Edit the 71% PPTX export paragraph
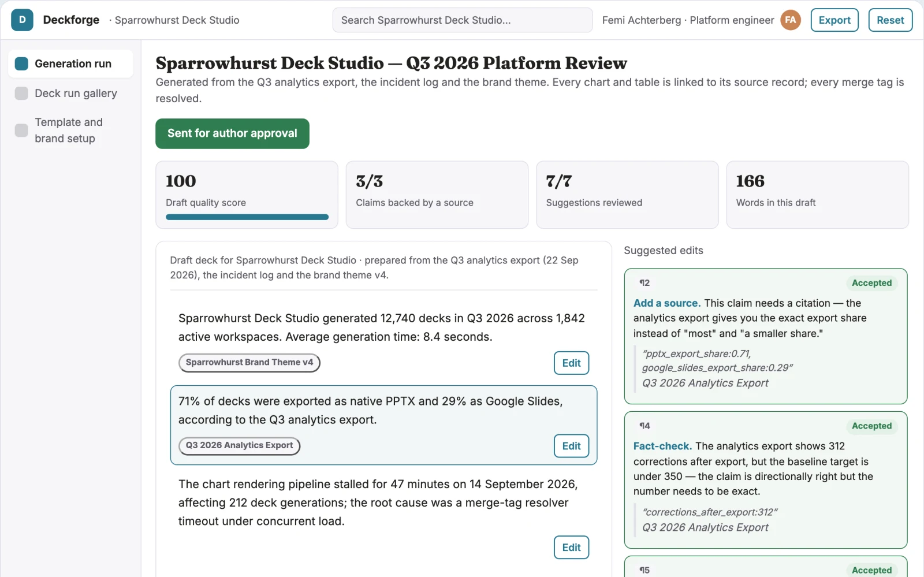The image size is (924, 577). point(571,446)
